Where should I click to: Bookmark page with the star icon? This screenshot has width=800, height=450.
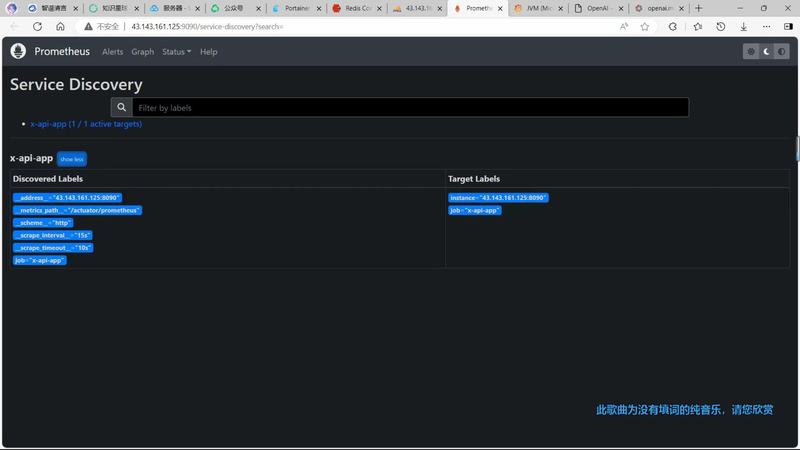(x=645, y=27)
